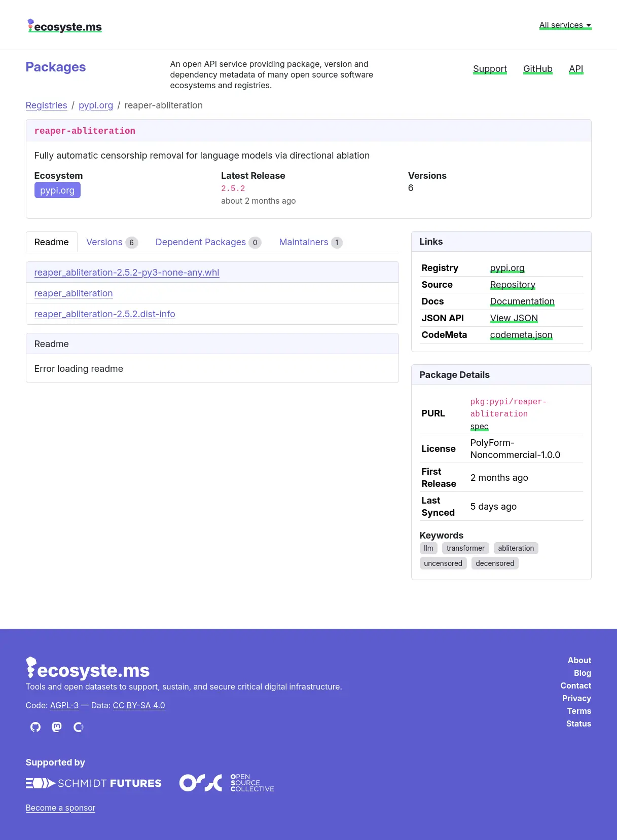Screen dimensions: 617x840
Task: Open the GitHub link in header
Action: pyautogui.click(x=538, y=69)
